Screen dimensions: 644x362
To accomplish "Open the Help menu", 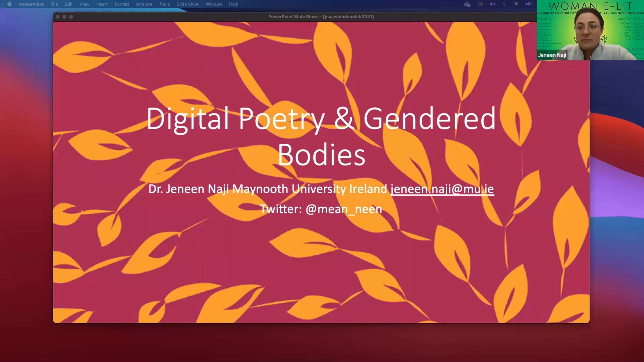I will click(x=233, y=4).
